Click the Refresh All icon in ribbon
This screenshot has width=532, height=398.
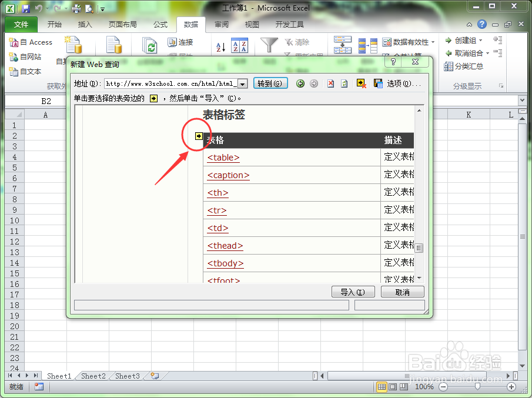click(150, 45)
